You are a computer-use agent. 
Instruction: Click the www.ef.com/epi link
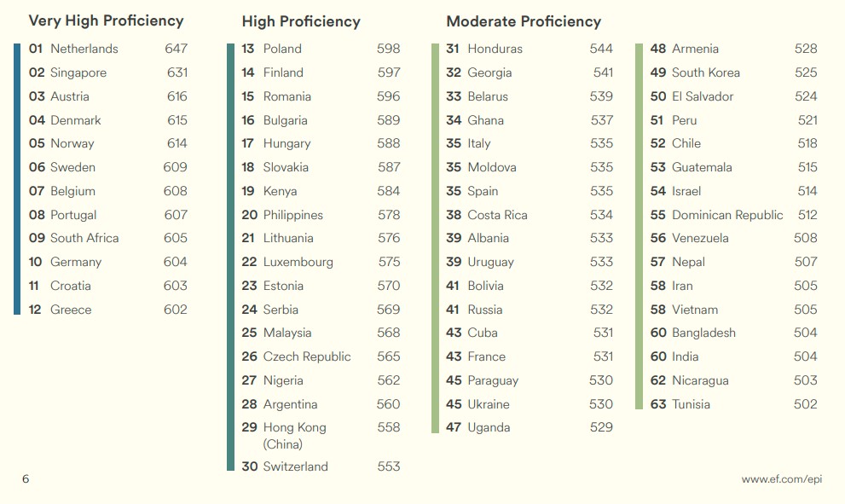point(781,479)
